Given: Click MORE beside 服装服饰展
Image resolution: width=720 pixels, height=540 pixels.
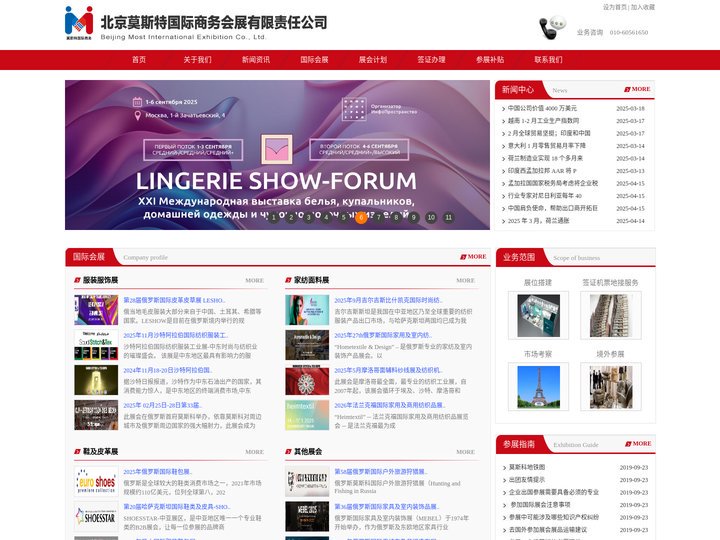Looking at the screenshot, I should click(254, 280).
